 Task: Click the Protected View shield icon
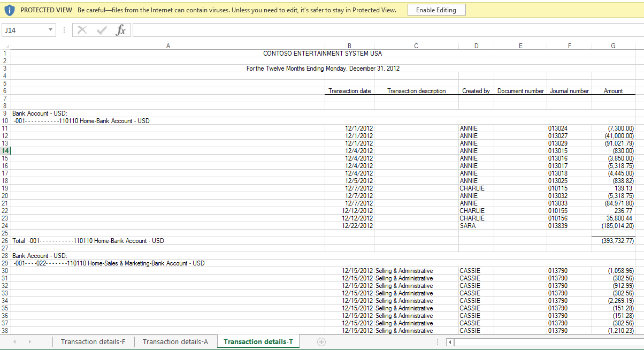[x=9, y=10]
